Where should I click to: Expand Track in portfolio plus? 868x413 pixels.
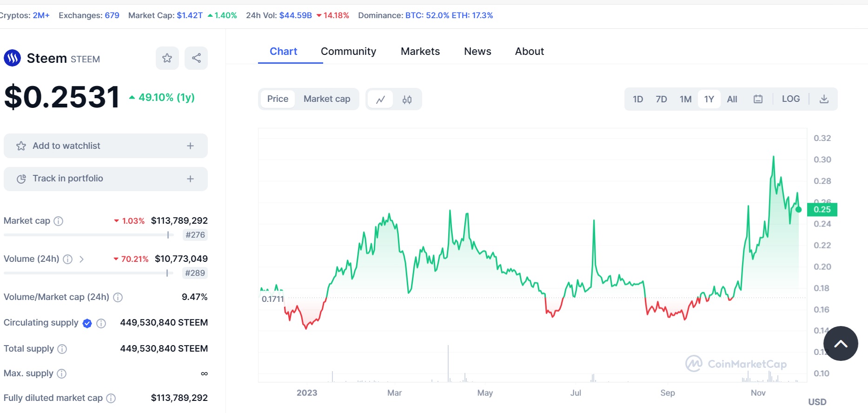[x=190, y=179]
